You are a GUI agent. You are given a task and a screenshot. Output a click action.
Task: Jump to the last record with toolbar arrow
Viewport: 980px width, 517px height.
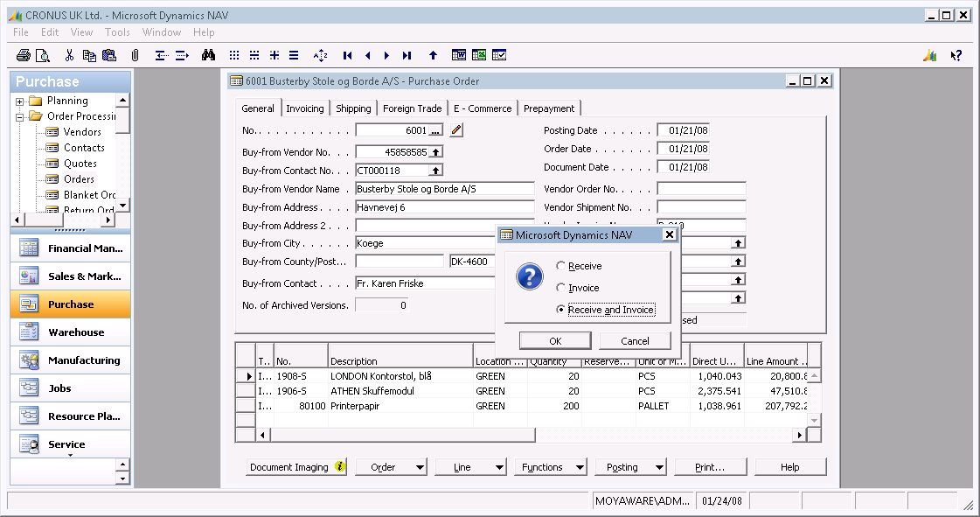click(x=407, y=56)
